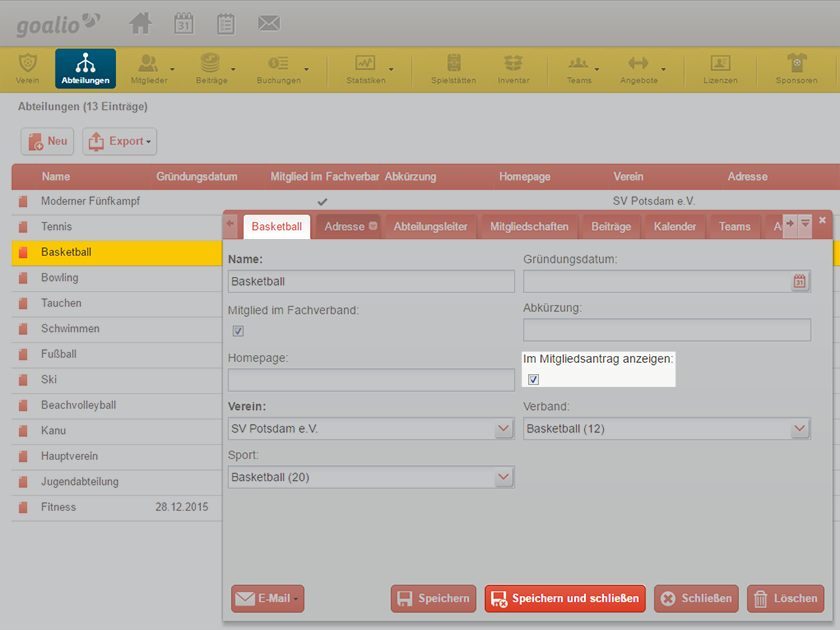
Task: Switch to the Mitgliedschaften tab
Action: point(529,227)
